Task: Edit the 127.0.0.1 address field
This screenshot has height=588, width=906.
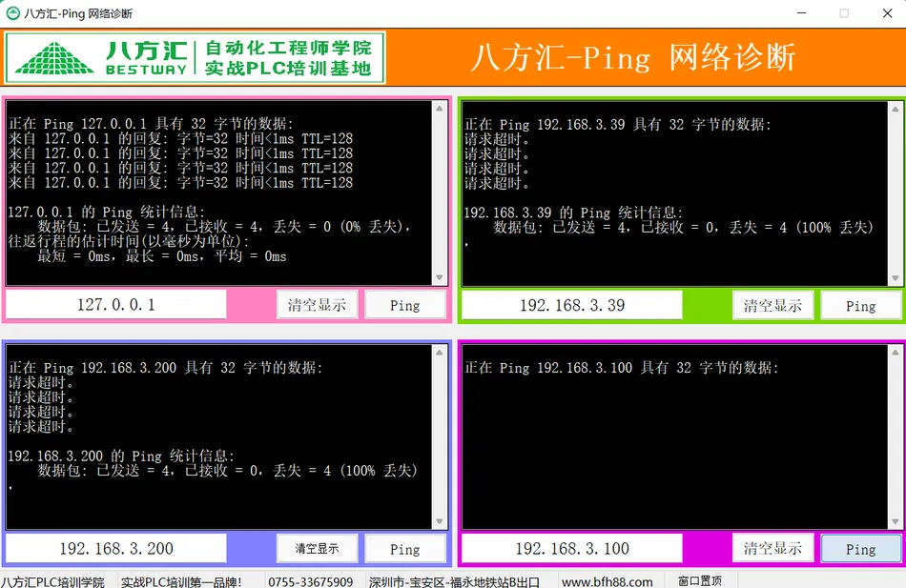Action: [x=116, y=304]
